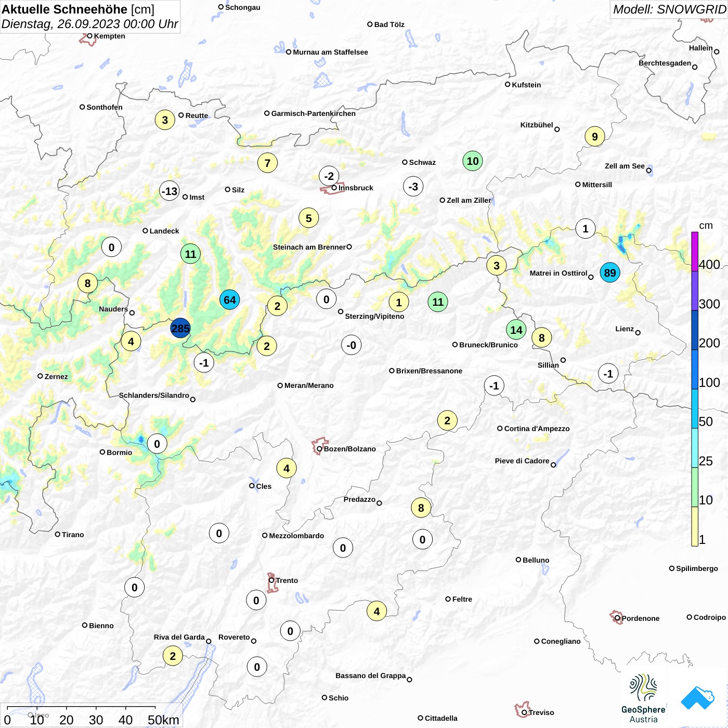
Task: Click the Treviso city label
Action: pyautogui.click(x=541, y=712)
